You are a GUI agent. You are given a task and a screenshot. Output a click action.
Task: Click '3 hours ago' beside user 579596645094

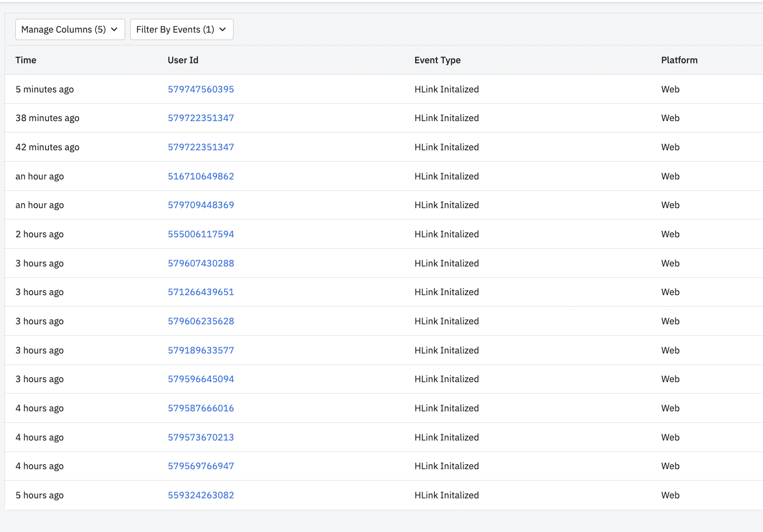[x=40, y=379]
